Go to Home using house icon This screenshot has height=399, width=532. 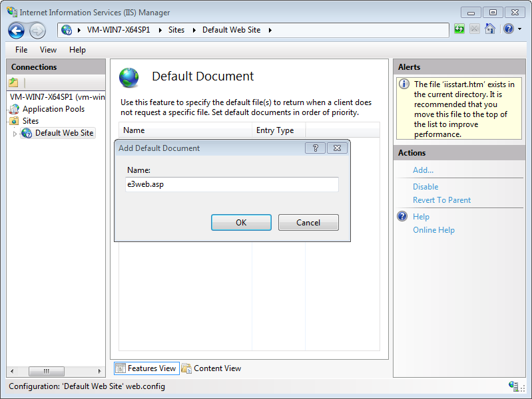[x=490, y=29]
